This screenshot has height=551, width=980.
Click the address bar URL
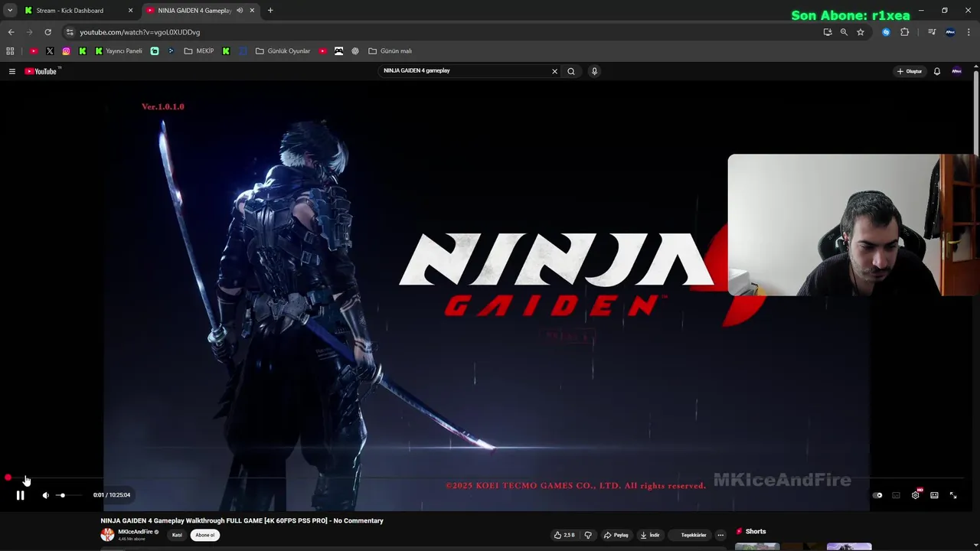coord(140,32)
